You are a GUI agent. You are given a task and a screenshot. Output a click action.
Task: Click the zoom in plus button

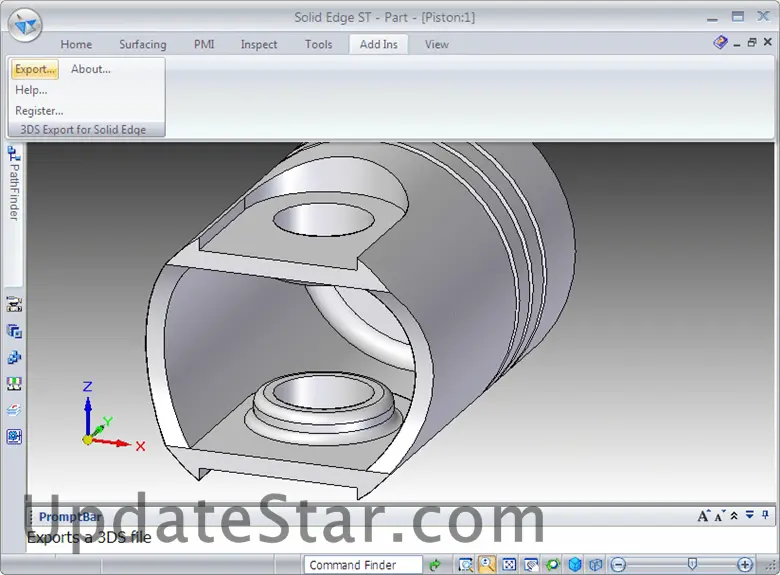(745, 565)
